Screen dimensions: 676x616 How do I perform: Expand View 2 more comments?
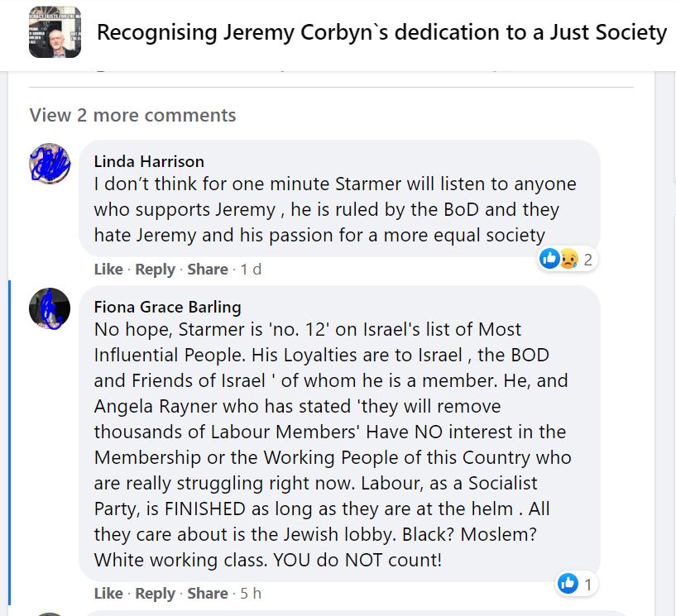(x=132, y=115)
